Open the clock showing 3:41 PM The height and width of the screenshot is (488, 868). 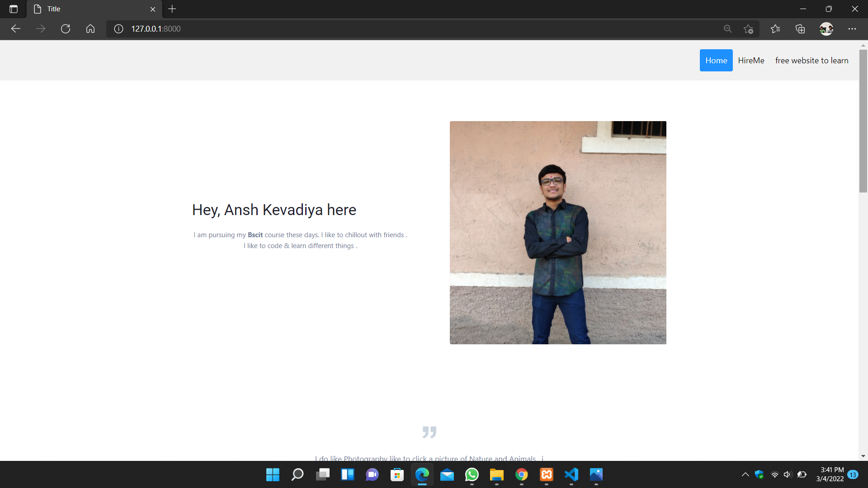(x=830, y=474)
